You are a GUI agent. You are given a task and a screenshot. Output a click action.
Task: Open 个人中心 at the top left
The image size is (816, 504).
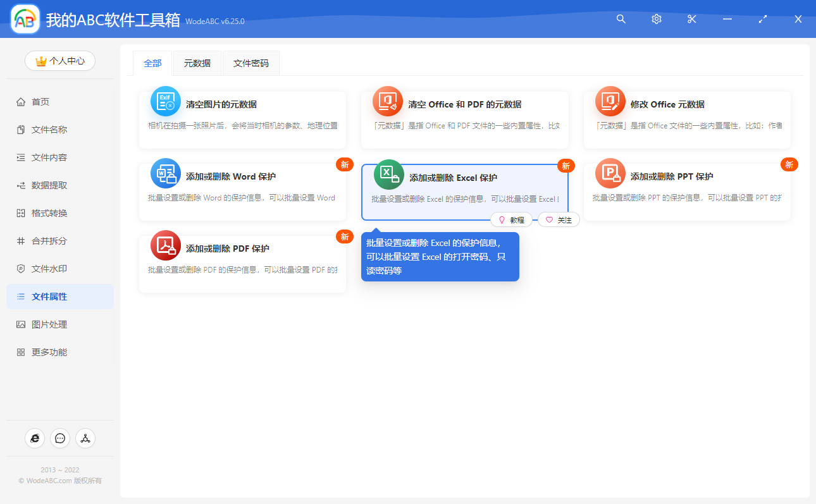click(59, 61)
